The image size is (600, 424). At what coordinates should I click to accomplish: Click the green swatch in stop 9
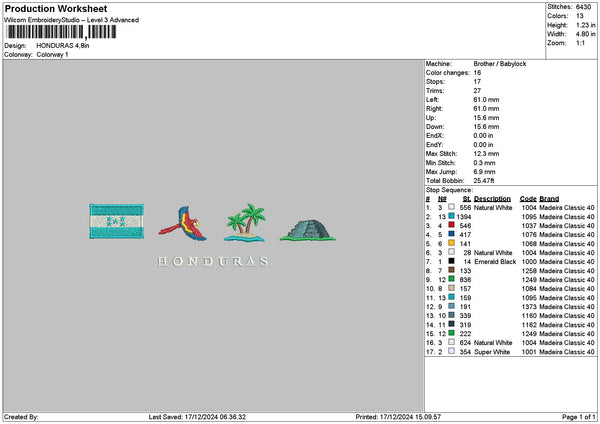(452, 279)
